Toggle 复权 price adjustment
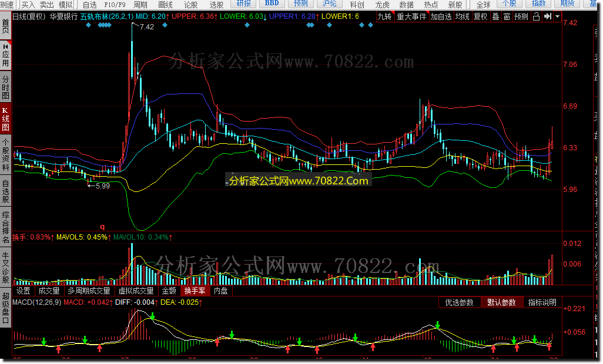 (x=480, y=16)
